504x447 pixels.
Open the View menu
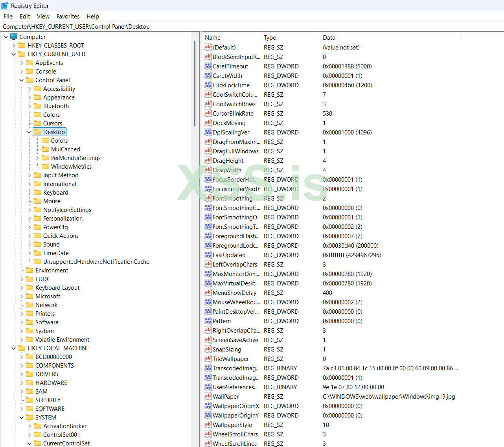point(43,16)
